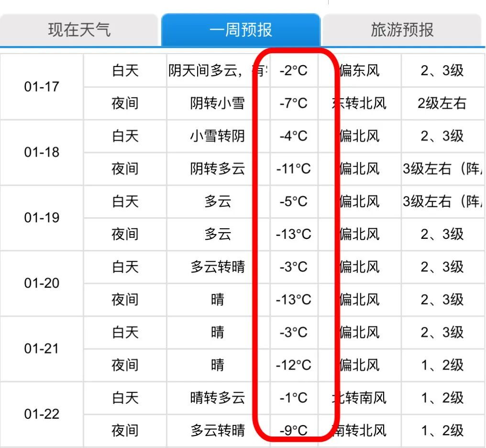Click the -13°C temperature for 01-19 夜间
Image resolution: width=486 pixels, height=448 pixels.
tap(293, 235)
